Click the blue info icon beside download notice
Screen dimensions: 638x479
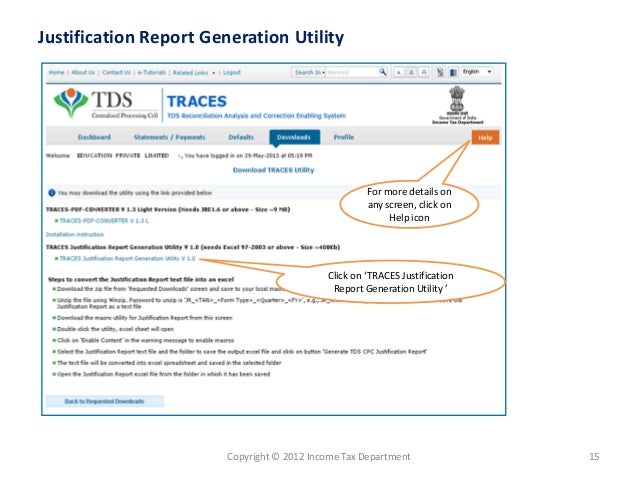tap(52, 192)
